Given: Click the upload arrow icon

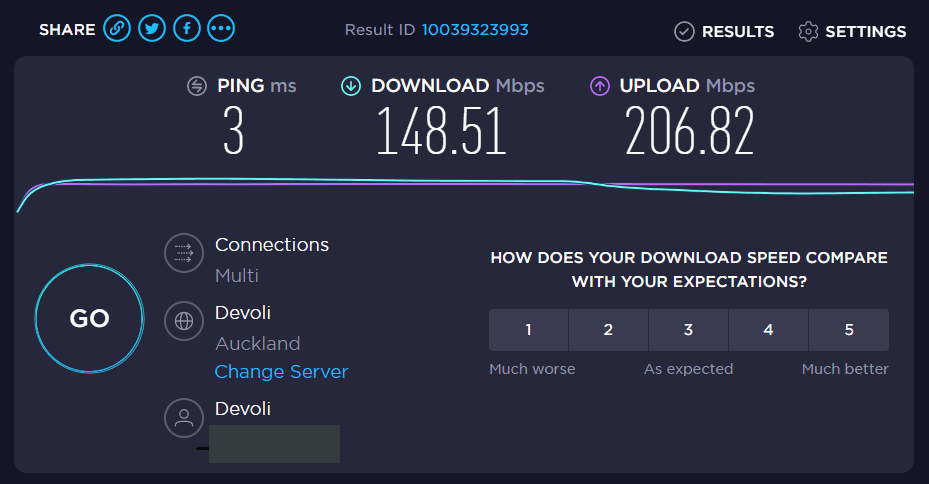Looking at the screenshot, I should 600,86.
